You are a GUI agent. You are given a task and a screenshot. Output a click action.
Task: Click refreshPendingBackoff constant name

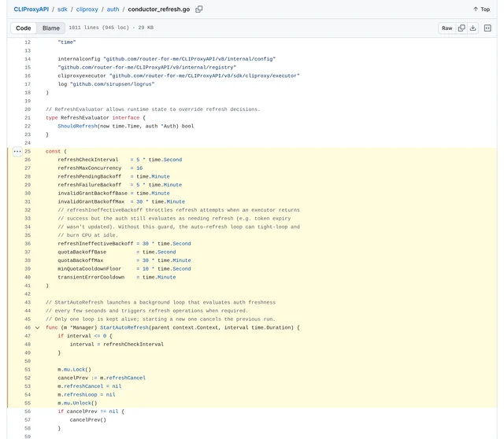(x=90, y=176)
